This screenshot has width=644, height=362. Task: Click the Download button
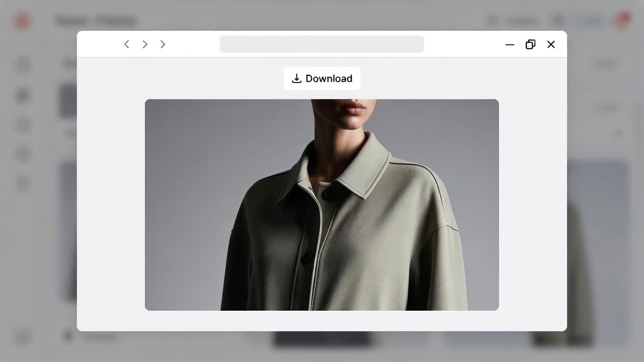(x=322, y=78)
